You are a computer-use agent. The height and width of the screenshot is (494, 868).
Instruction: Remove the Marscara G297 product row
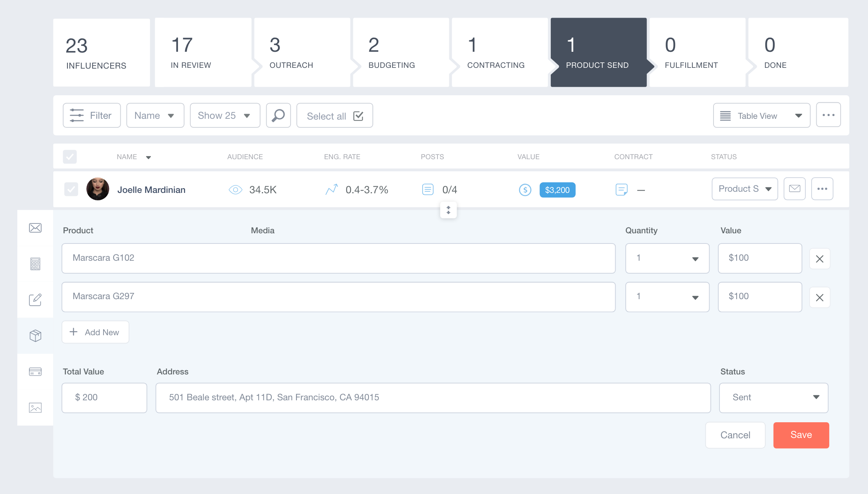820,297
